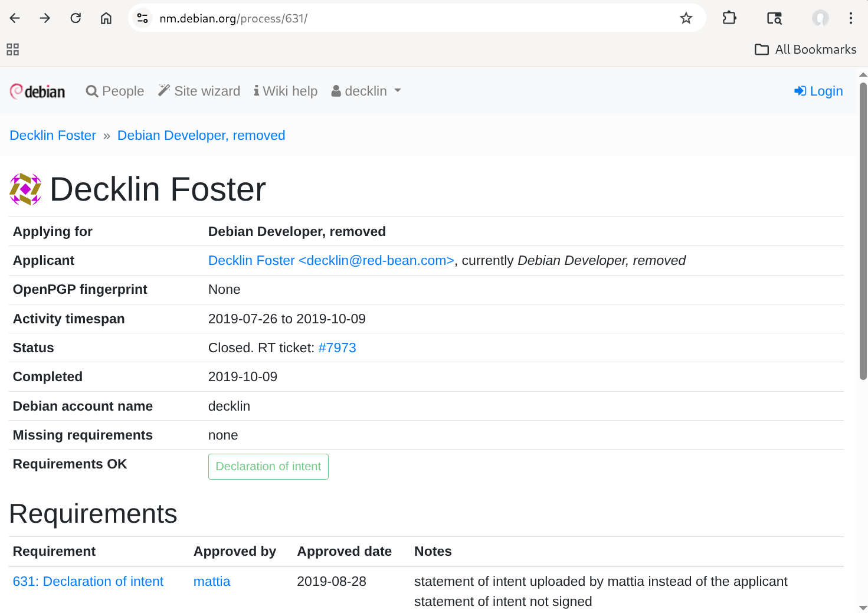Click Decklin Foster's identicon avatar

[25, 189]
